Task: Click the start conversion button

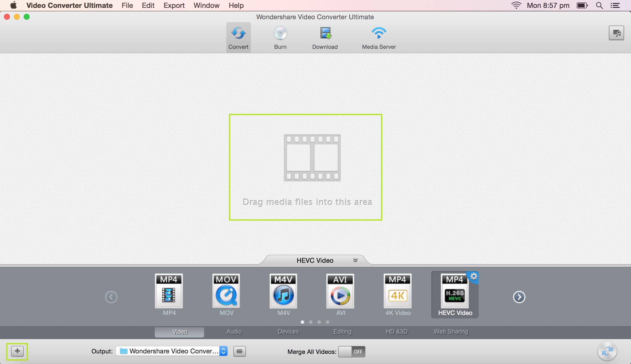Action: pyautogui.click(x=607, y=351)
